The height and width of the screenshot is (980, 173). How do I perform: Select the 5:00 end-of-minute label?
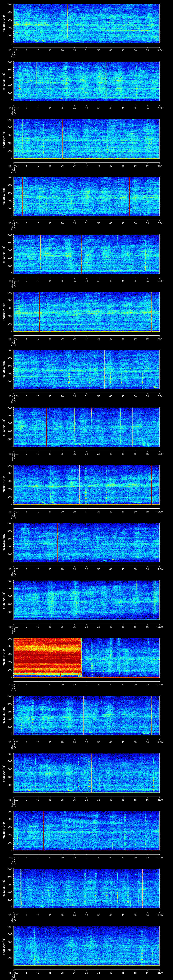pyautogui.click(x=160, y=223)
